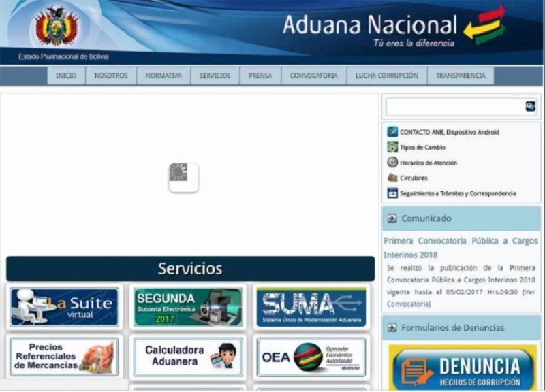Open Seguimiento a Trámites y Correspondencia link
Image resolution: width=545 pixels, height=392 pixels.
(x=458, y=193)
